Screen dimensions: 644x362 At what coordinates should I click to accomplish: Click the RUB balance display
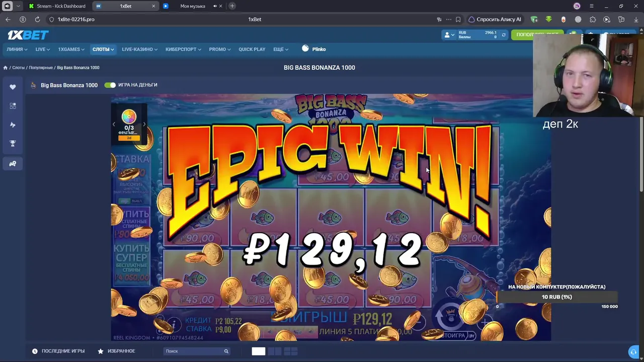477,35
